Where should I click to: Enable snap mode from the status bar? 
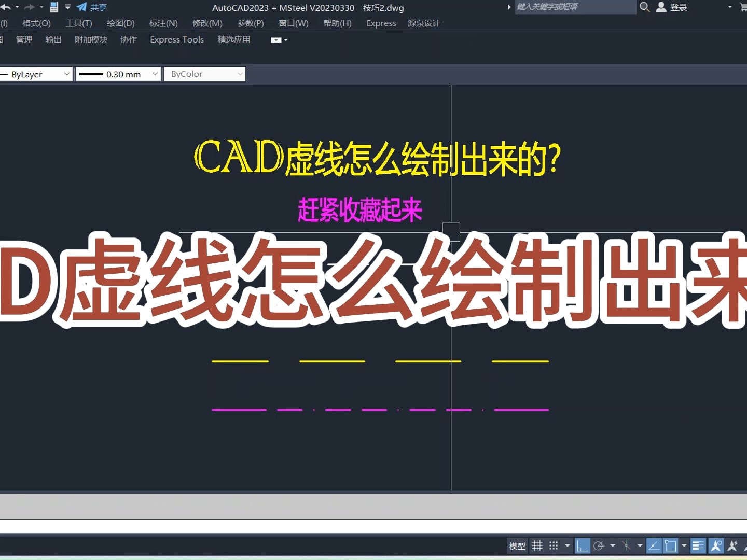pos(553,545)
